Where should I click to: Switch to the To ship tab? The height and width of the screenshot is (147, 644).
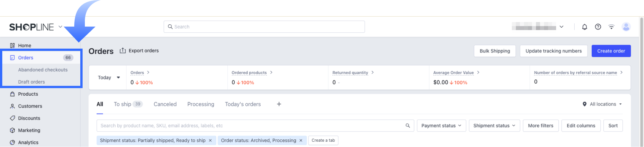128,104
